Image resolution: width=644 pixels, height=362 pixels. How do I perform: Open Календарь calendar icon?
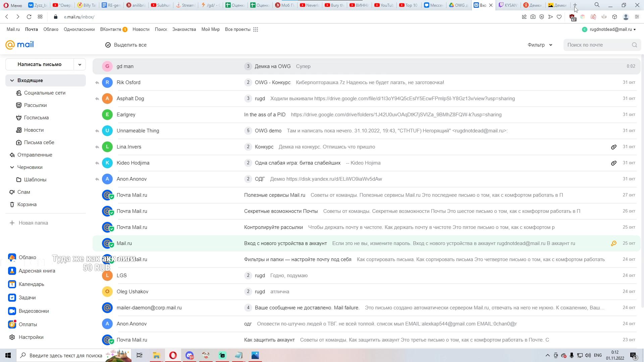[x=12, y=284]
